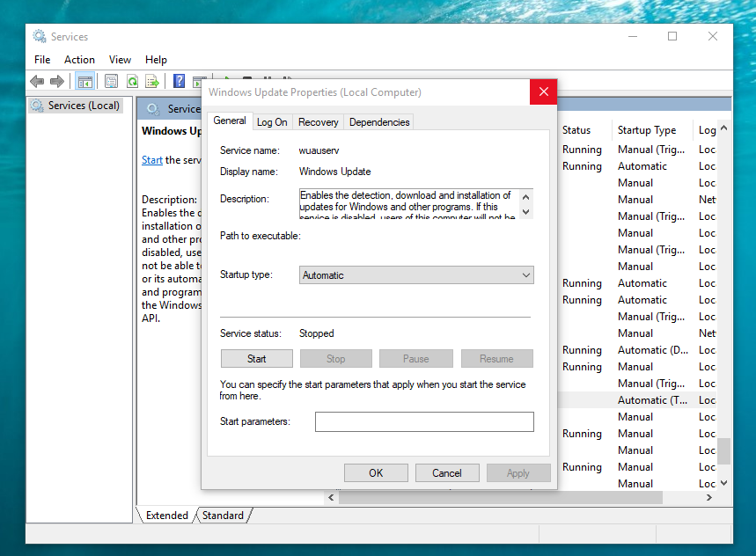
Task: Click the Refresh toolbar icon
Action: coord(132,81)
